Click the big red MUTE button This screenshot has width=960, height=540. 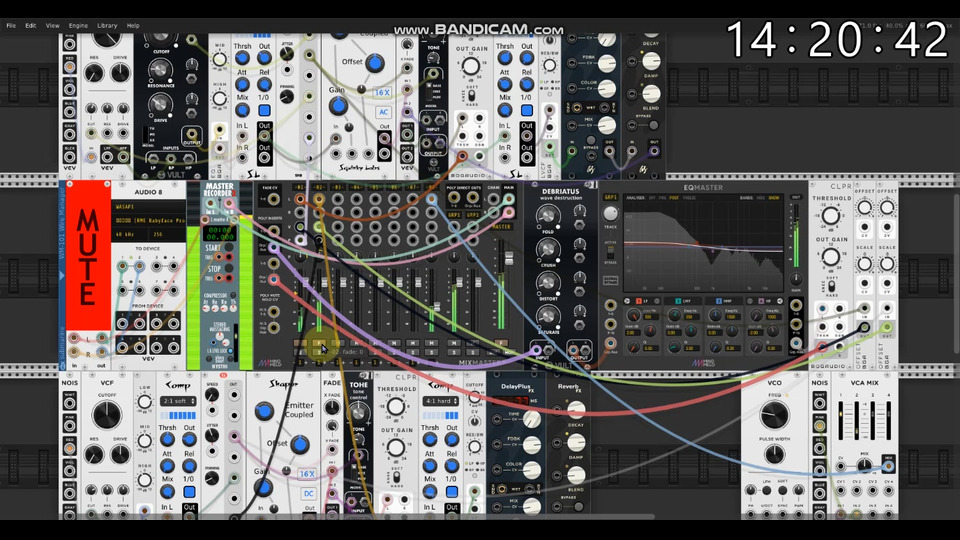click(88, 256)
